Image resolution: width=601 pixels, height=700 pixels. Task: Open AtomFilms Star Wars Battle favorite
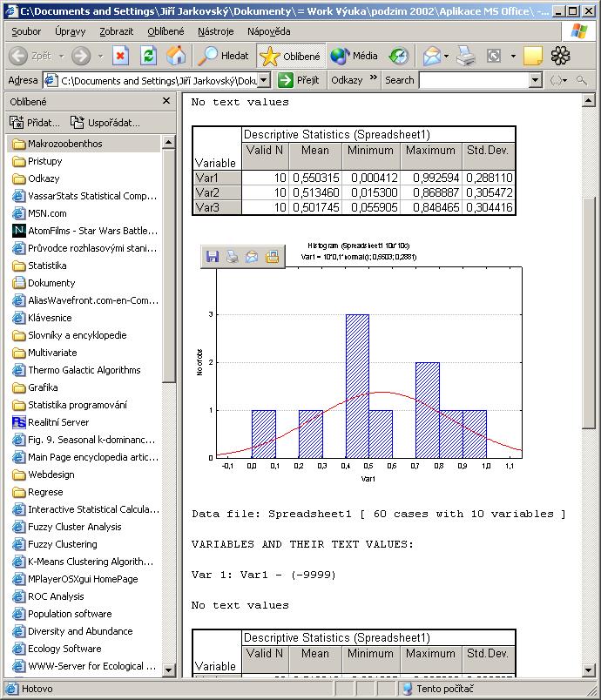(x=84, y=231)
